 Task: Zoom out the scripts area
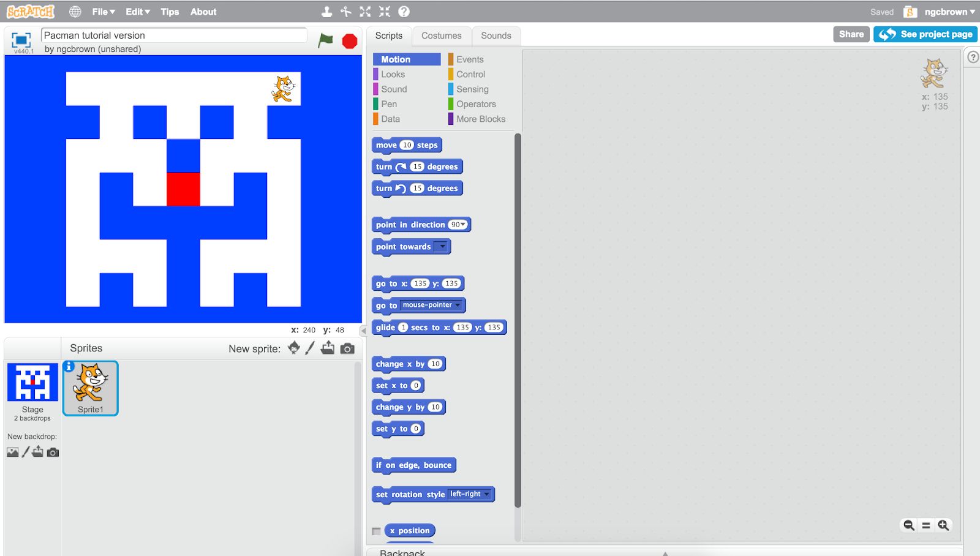(x=909, y=525)
